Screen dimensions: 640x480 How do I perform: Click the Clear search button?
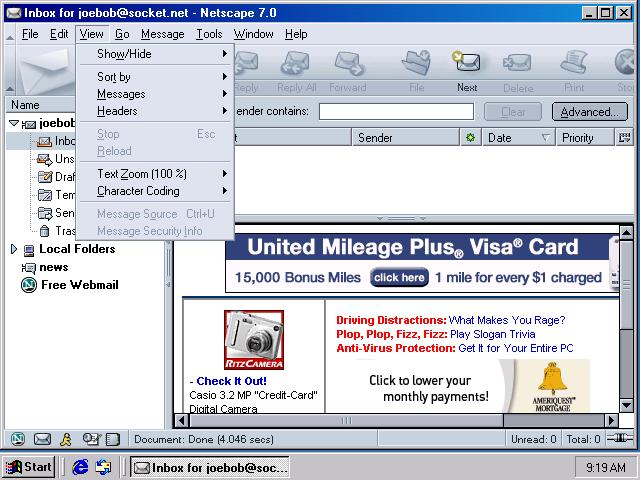click(x=513, y=112)
